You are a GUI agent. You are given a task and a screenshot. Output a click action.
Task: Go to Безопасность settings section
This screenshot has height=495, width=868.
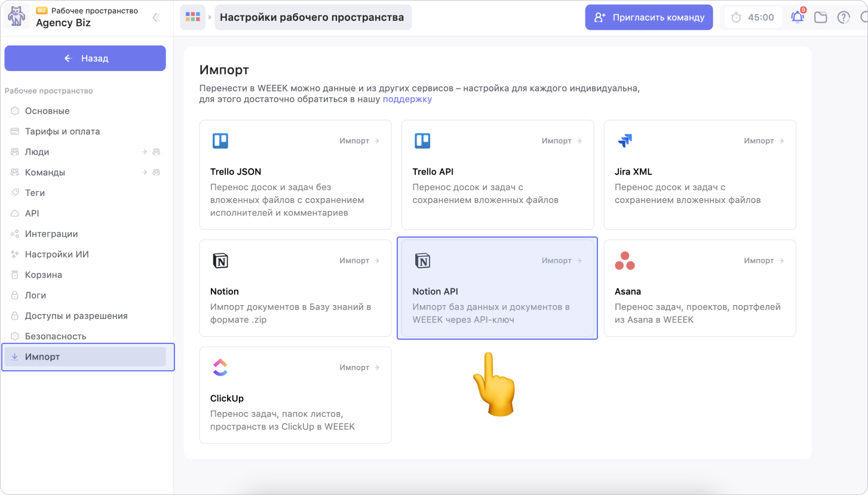coord(56,336)
